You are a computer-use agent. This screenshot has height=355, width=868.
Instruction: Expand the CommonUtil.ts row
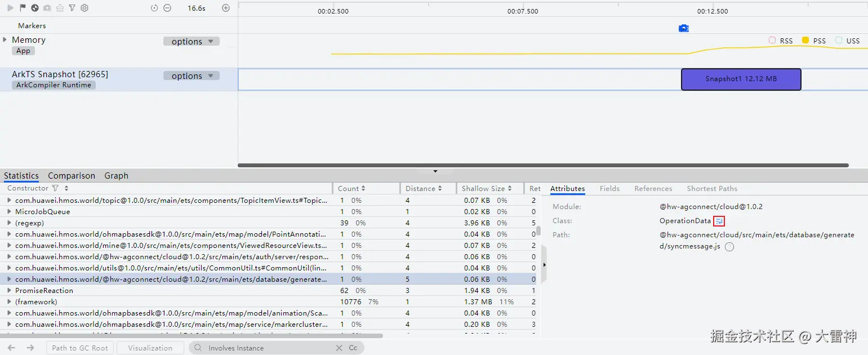click(x=9, y=268)
